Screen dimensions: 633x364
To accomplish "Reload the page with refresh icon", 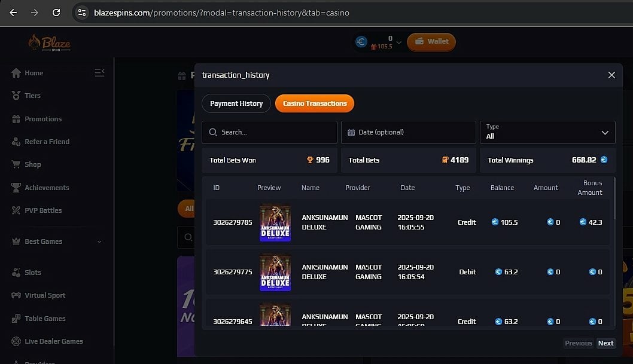I will [56, 13].
